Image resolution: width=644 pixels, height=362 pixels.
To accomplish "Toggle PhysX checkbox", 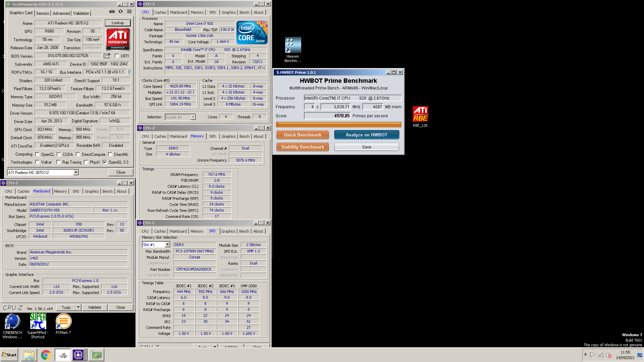I will click(86, 162).
